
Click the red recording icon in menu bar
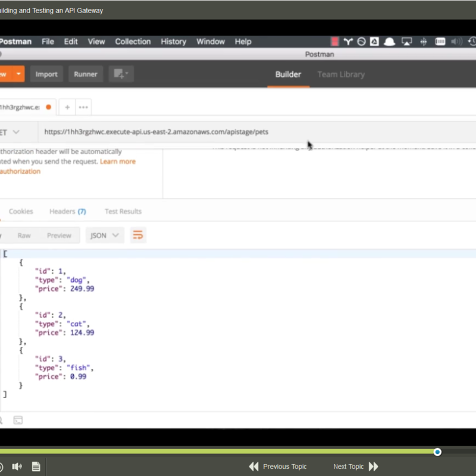(334, 41)
